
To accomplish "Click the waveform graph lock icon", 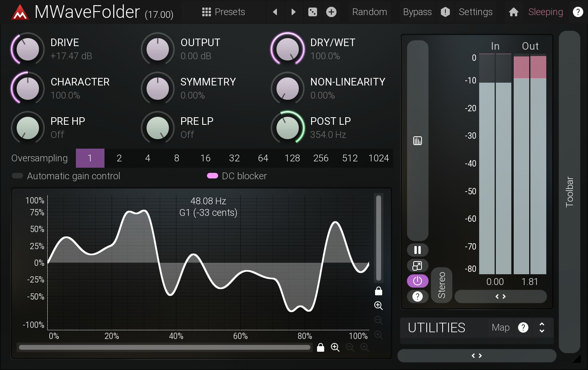I will [x=379, y=291].
